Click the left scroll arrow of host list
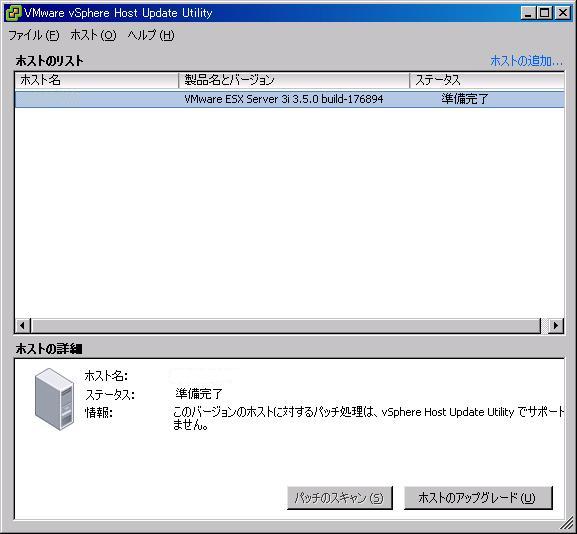577x534 pixels. coord(22,326)
